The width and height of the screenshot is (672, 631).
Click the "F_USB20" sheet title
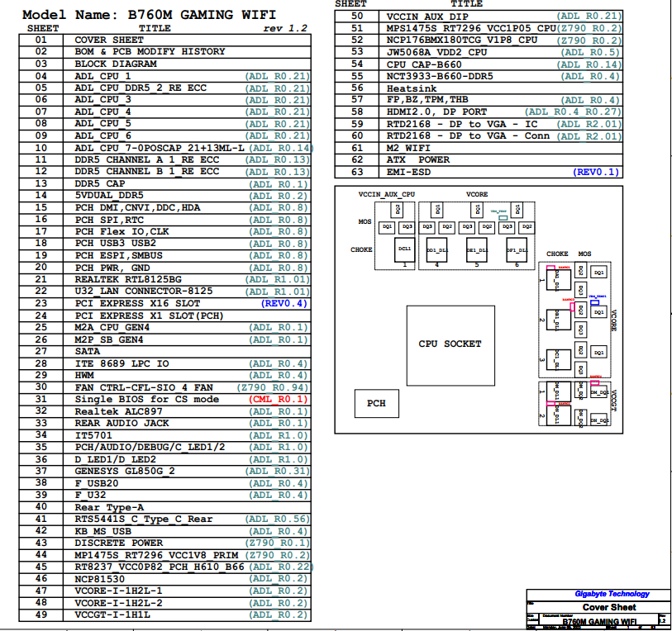(x=97, y=483)
